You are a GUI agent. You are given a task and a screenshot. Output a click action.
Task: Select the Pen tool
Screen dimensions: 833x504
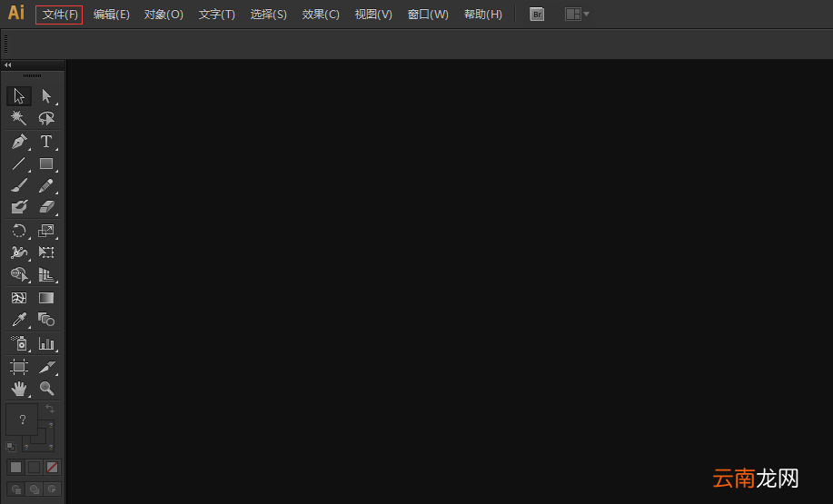click(x=18, y=142)
